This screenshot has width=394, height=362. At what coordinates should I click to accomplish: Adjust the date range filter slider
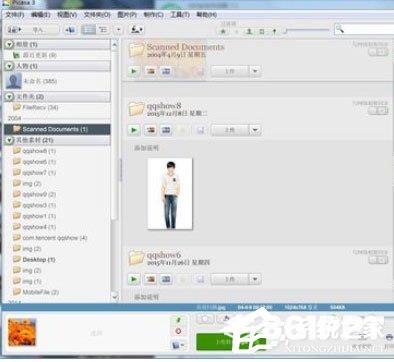(x=307, y=31)
